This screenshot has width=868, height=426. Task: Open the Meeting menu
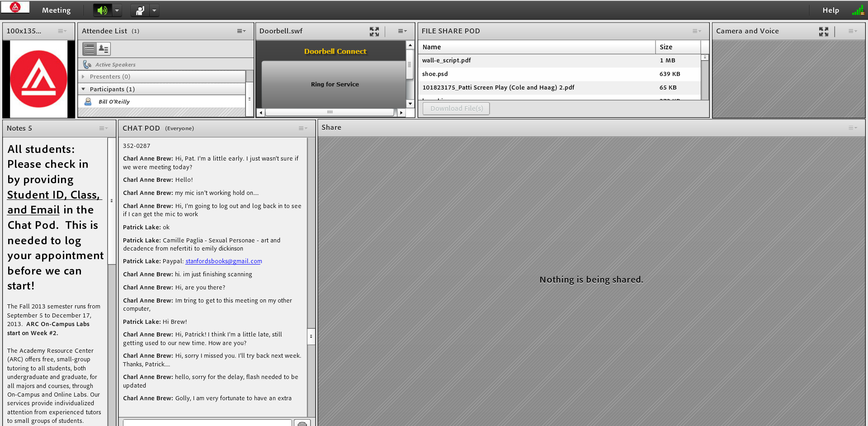click(56, 10)
